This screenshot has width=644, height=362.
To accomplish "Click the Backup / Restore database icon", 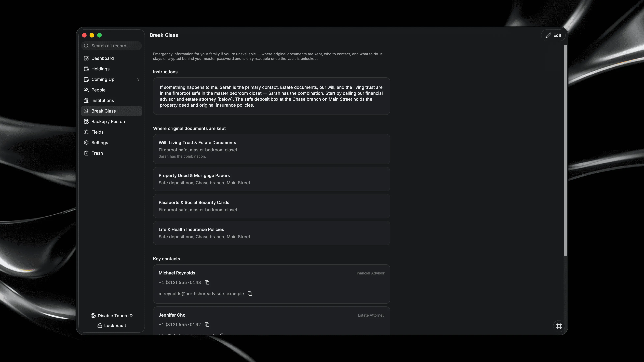I will coord(86,121).
